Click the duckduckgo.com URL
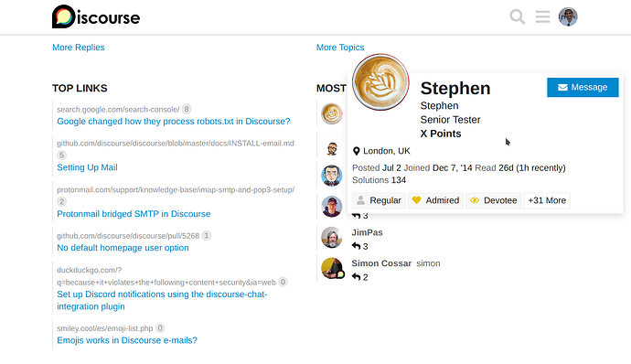The image size is (631, 364). coord(166,276)
